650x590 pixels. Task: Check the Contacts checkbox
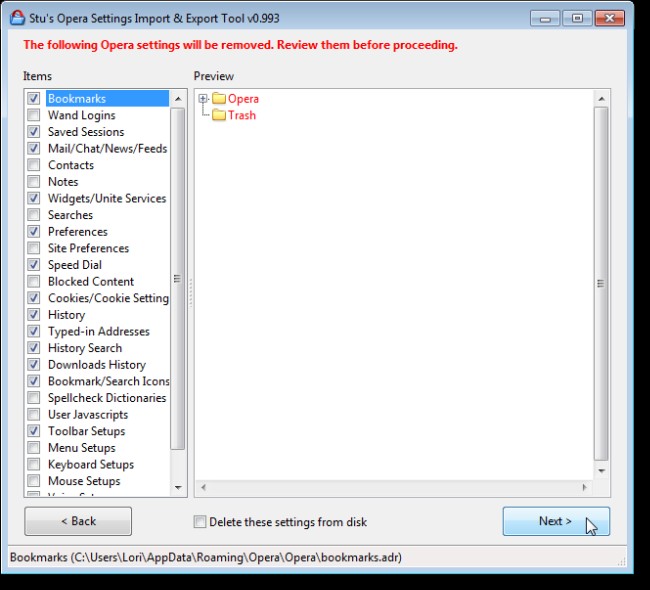pyautogui.click(x=34, y=165)
